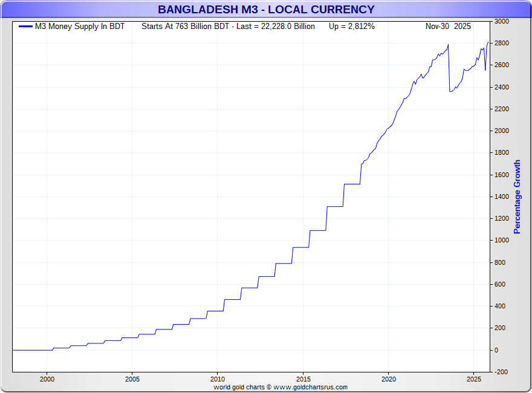Click the 2200 y-axis label
Image resolution: width=532 pixels, height=393 pixels.
pyautogui.click(x=501, y=109)
